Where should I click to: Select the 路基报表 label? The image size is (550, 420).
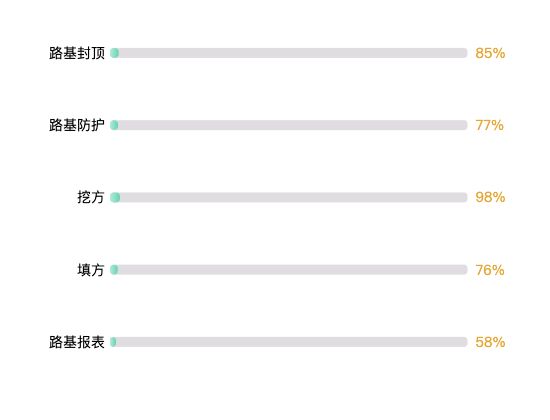pyautogui.click(x=77, y=342)
